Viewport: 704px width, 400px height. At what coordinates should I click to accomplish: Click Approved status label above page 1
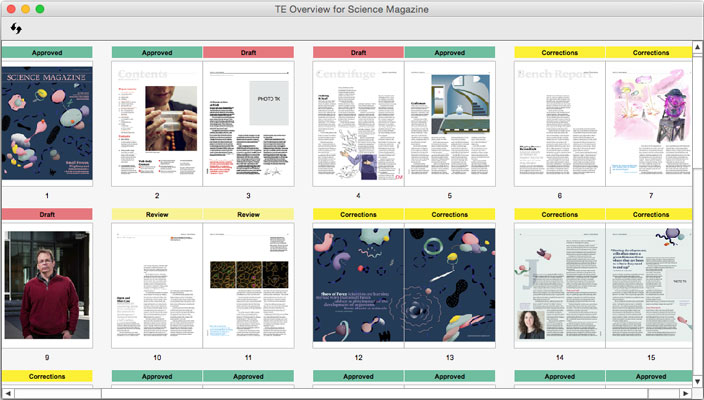(x=47, y=53)
